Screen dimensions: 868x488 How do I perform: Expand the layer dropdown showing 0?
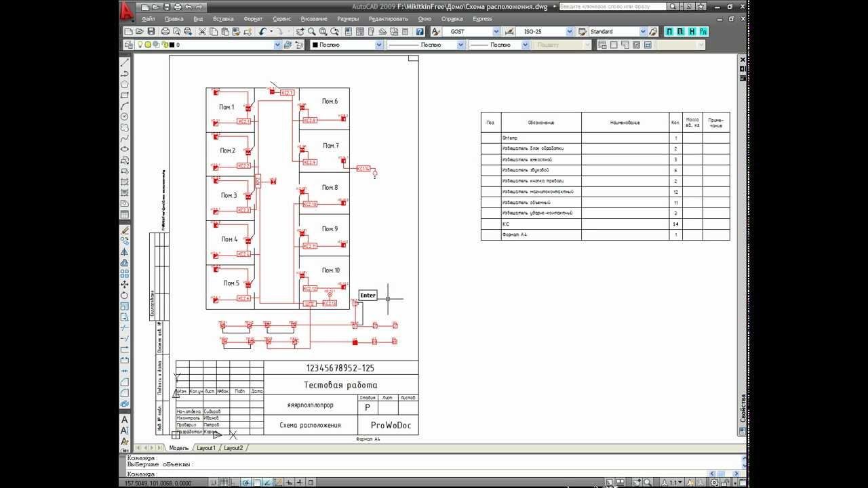click(277, 45)
